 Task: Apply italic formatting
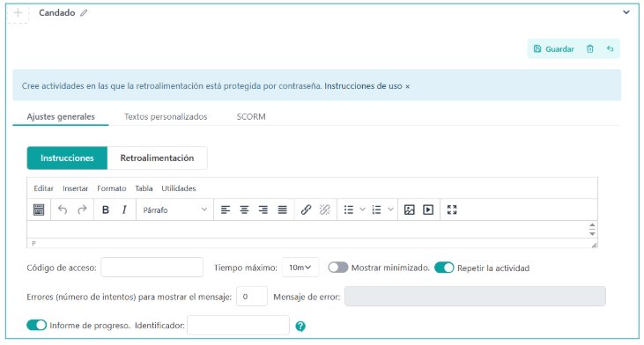click(x=124, y=209)
